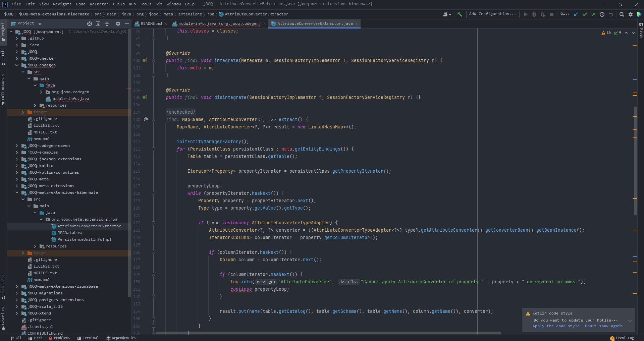Go to next highlighted error arrow

pyautogui.click(x=633, y=33)
